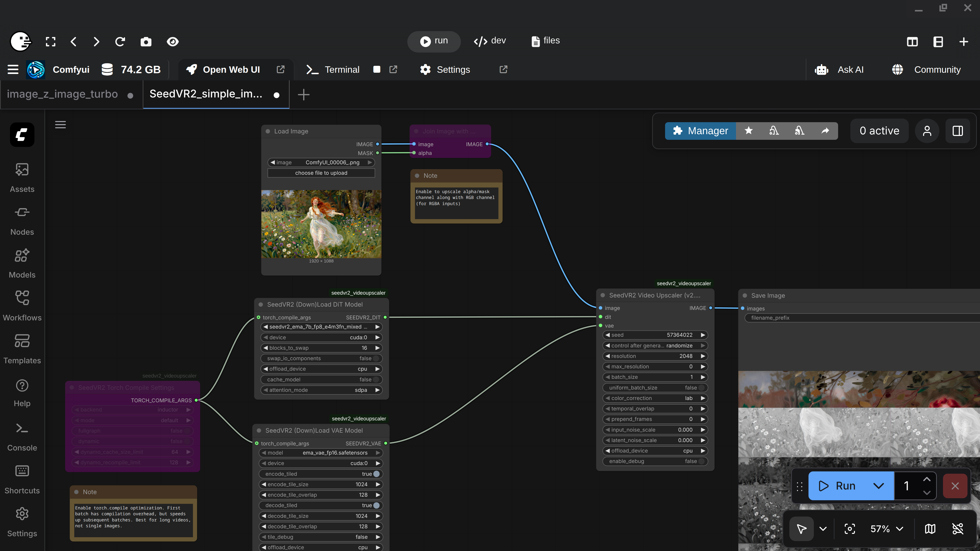The height and width of the screenshot is (551, 980).
Task: Toggle enable_debug in Video Upscaler node
Action: [702, 461]
